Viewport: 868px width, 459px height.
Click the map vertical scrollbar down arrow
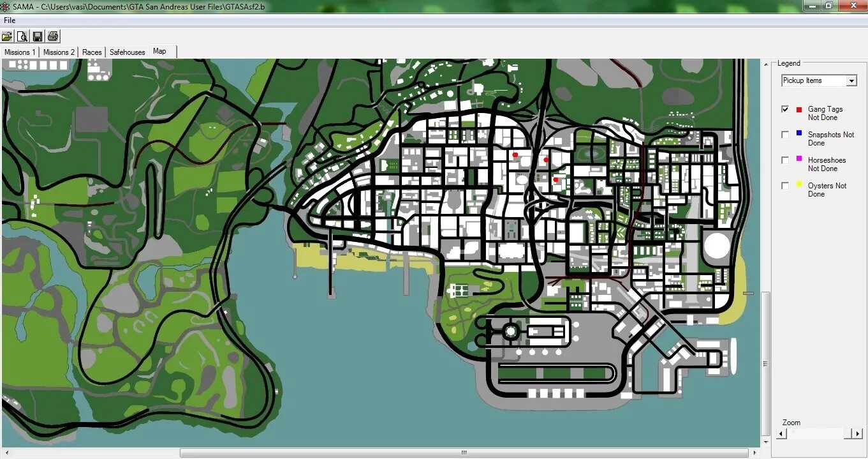(766, 442)
